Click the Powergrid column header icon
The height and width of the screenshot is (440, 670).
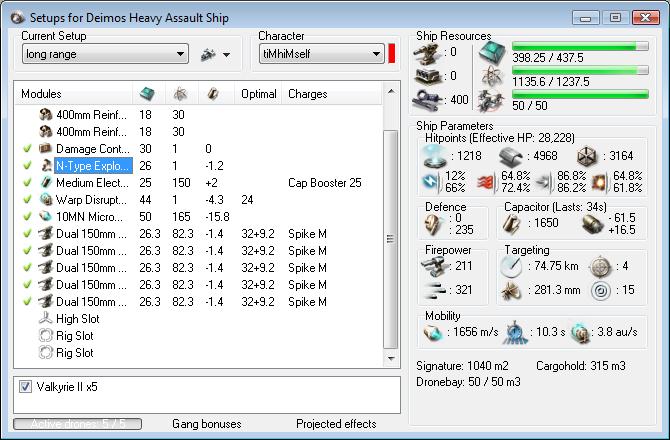pyautogui.click(x=180, y=94)
